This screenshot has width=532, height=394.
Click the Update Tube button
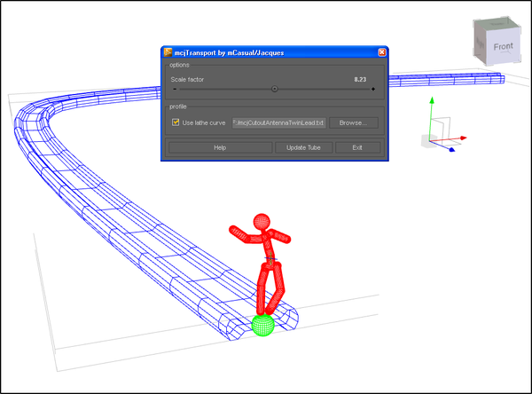pos(303,147)
